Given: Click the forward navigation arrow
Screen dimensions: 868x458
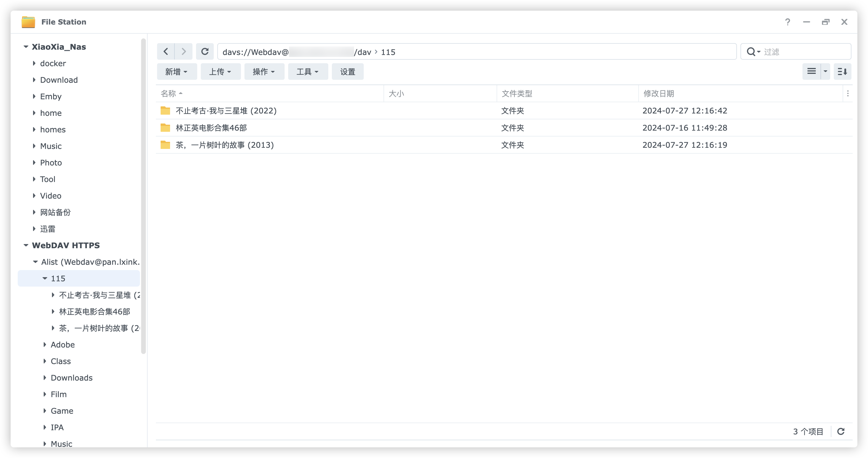Looking at the screenshot, I should 184,52.
